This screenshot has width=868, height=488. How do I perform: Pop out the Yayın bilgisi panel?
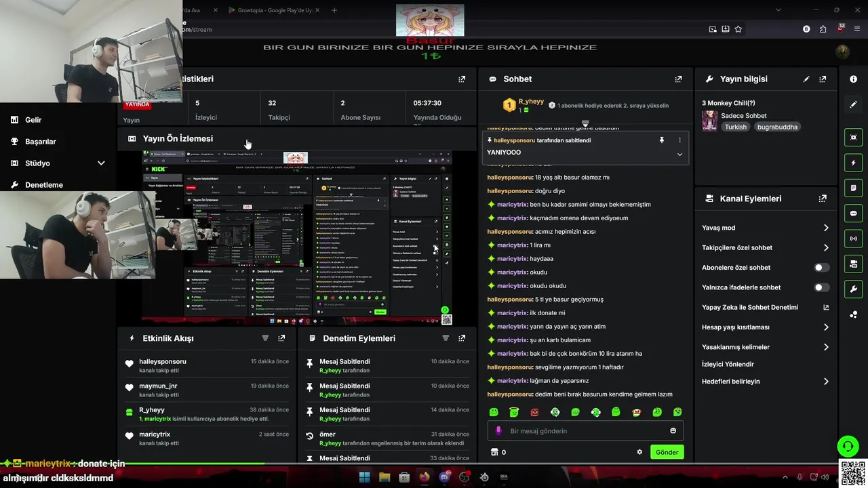[x=823, y=79]
